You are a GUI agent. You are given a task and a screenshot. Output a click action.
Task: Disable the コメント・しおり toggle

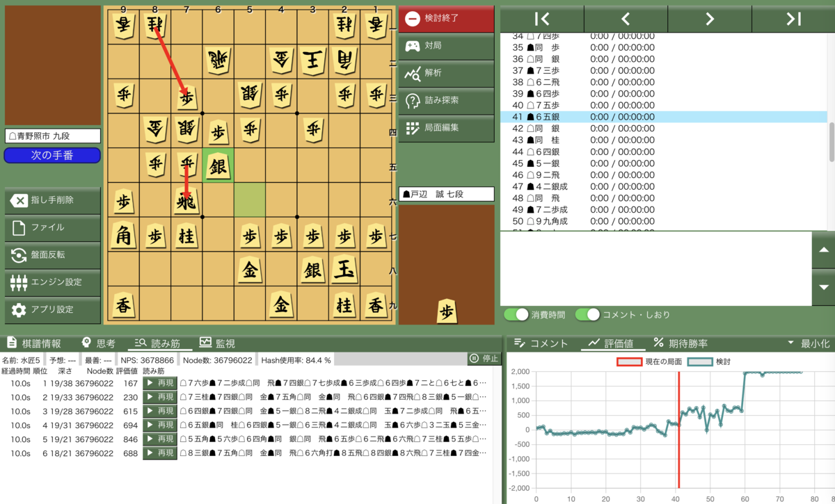tap(589, 315)
